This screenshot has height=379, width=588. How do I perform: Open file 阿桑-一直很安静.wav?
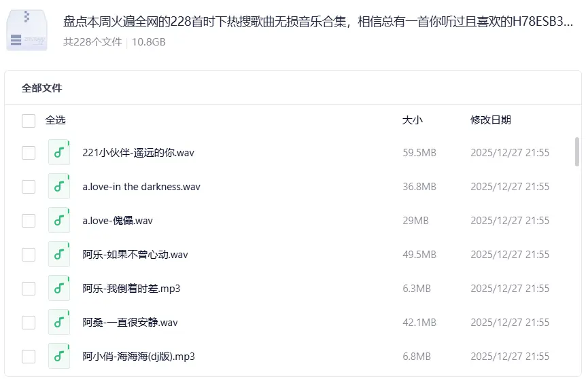tap(130, 323)
